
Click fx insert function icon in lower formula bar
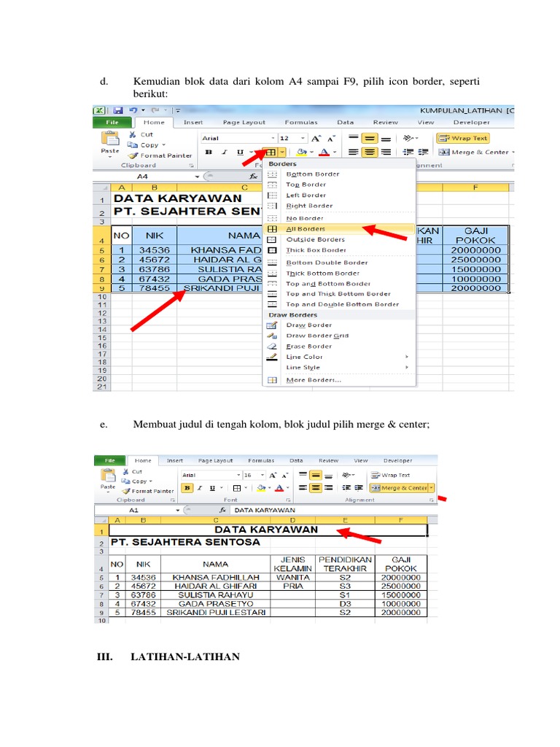pos(222,510)
